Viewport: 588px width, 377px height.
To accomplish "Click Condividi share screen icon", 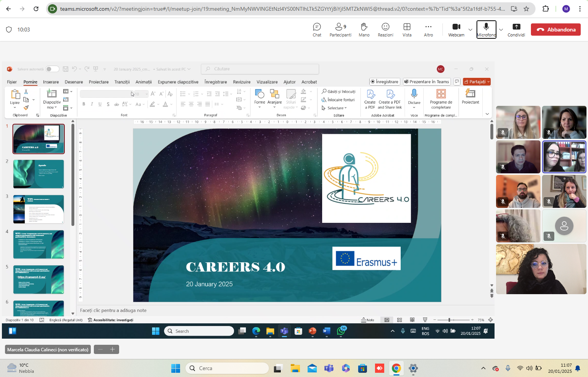I will tap(516, 30).
